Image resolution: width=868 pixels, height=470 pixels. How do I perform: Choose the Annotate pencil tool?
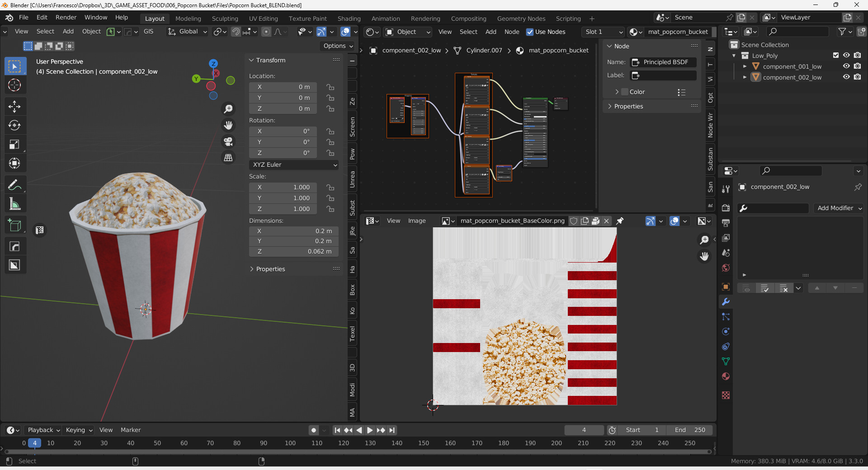tap(14, 185)
